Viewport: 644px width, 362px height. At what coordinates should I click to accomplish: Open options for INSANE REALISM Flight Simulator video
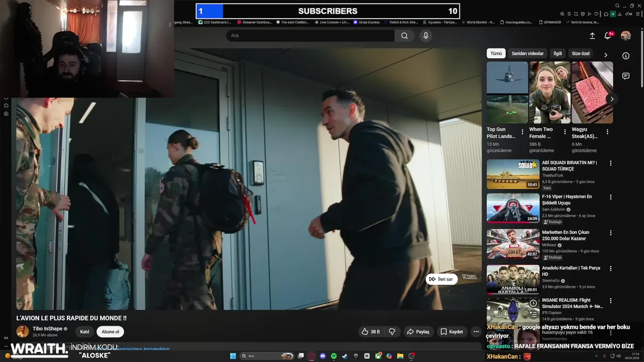click(x=611, y=301)
